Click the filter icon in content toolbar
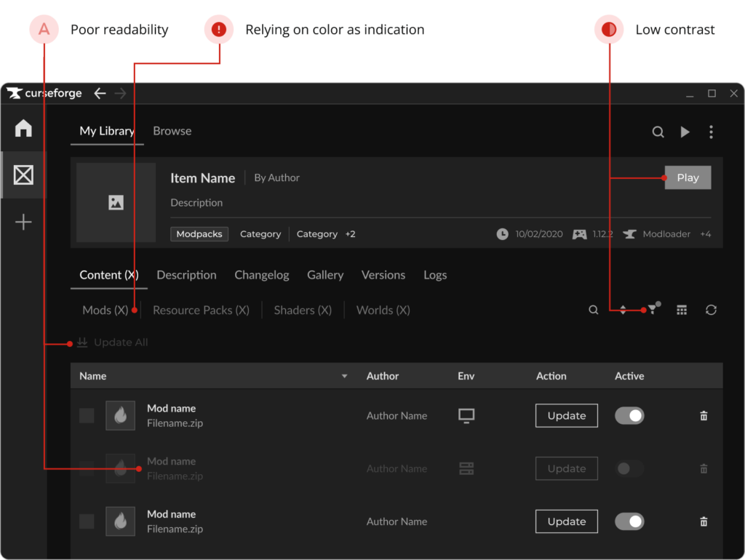Screen dimensions: 745x560 (x=653, y=310)
